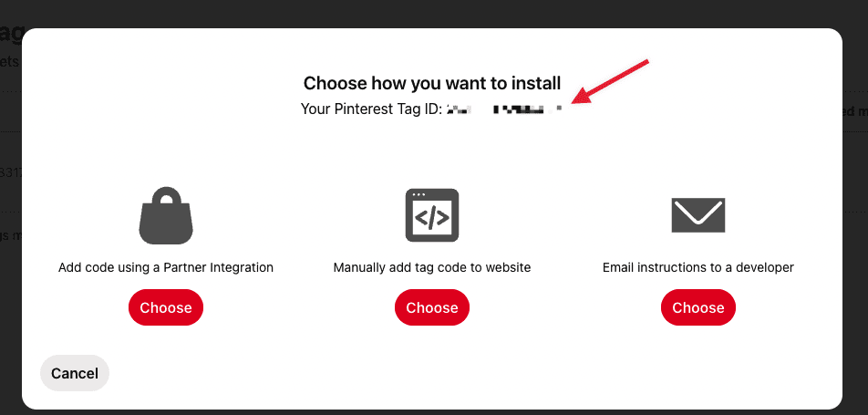Select the 'Manually add tag code to website' label
Screen dimensions: 868x415
432,267
